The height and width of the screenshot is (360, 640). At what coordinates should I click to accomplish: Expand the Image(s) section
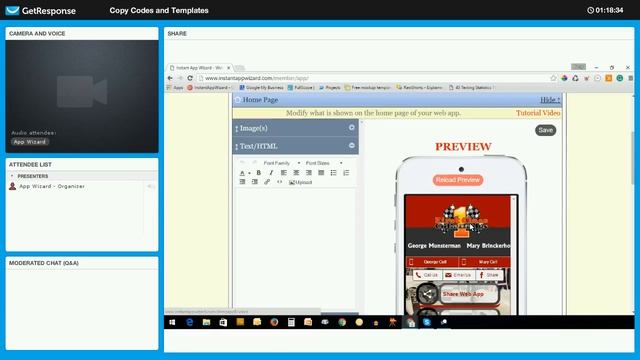click(x=351, y=128)
